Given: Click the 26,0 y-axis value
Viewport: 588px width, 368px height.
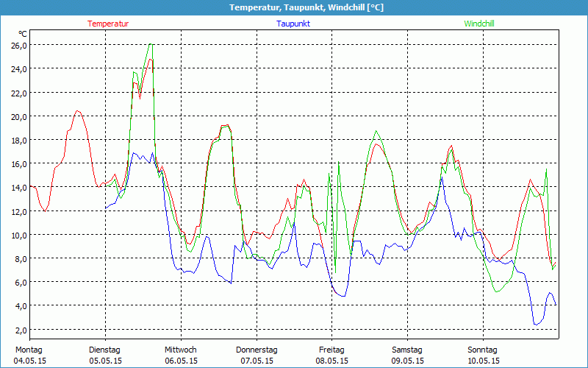Looking at the screenshot, I should (x=19, y=45).
